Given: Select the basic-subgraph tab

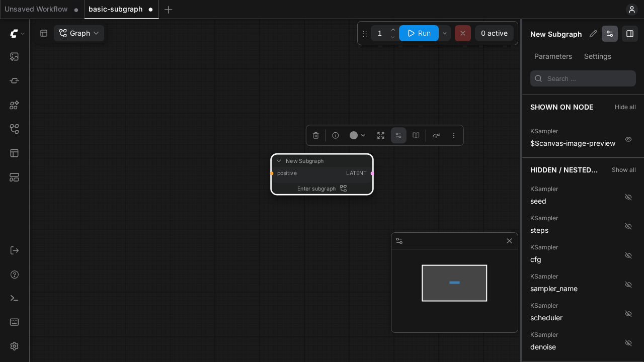Looking at the screenshot, I should 121,9.
